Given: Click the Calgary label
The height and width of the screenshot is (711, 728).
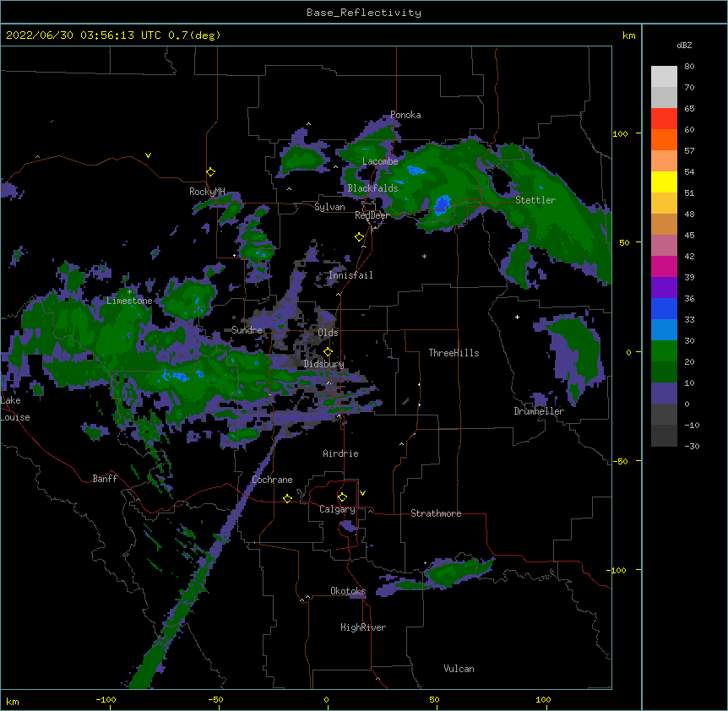Looking at the screenshot, I should pyautogui.click(x=337, y=509).
